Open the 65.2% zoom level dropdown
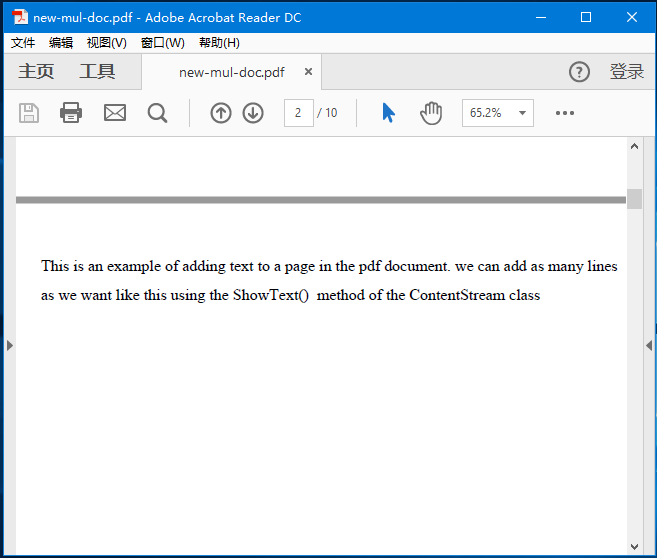 click(498, 113)
